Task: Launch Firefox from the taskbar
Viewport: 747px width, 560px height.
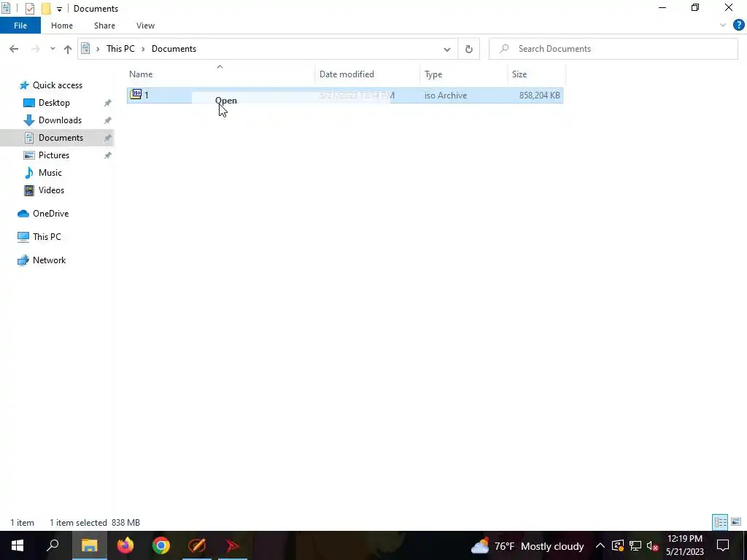Action: point(125,545)
